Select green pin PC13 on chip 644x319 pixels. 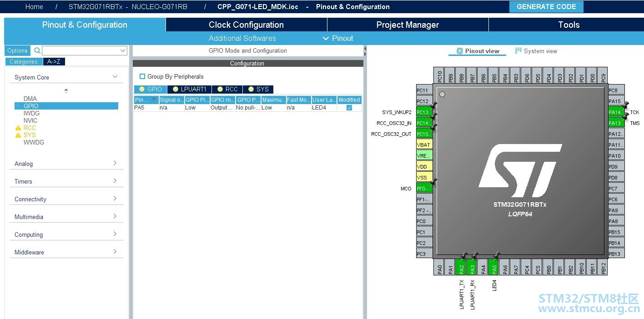424,112
